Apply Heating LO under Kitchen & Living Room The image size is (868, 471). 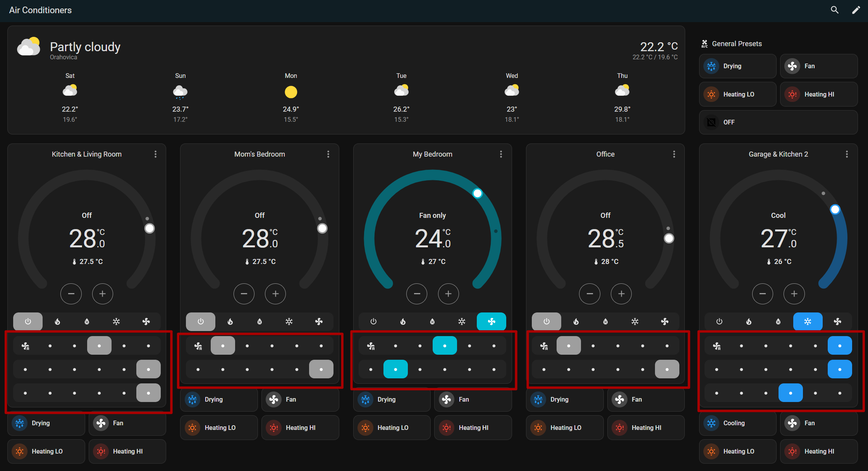click(46, 452)
